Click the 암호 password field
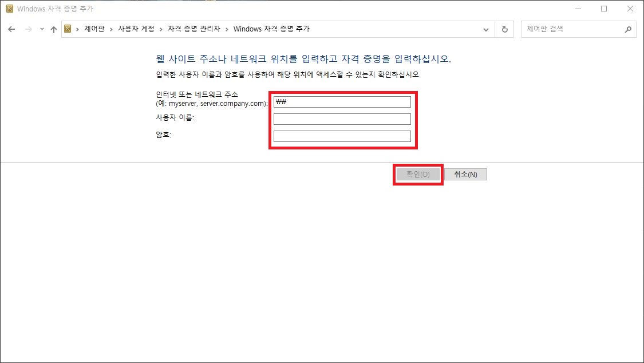 tap(342, 136)
